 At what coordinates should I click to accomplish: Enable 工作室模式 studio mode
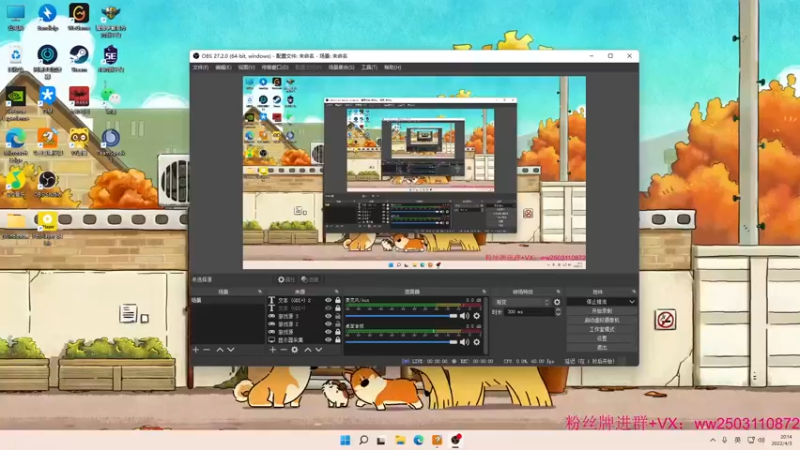602,330
